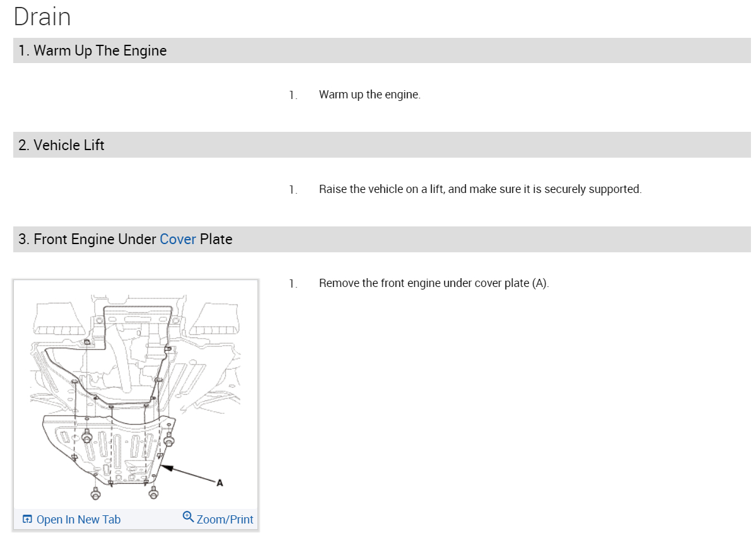Click the 'Raise the vehicle on a lift' step

[480, 189]
